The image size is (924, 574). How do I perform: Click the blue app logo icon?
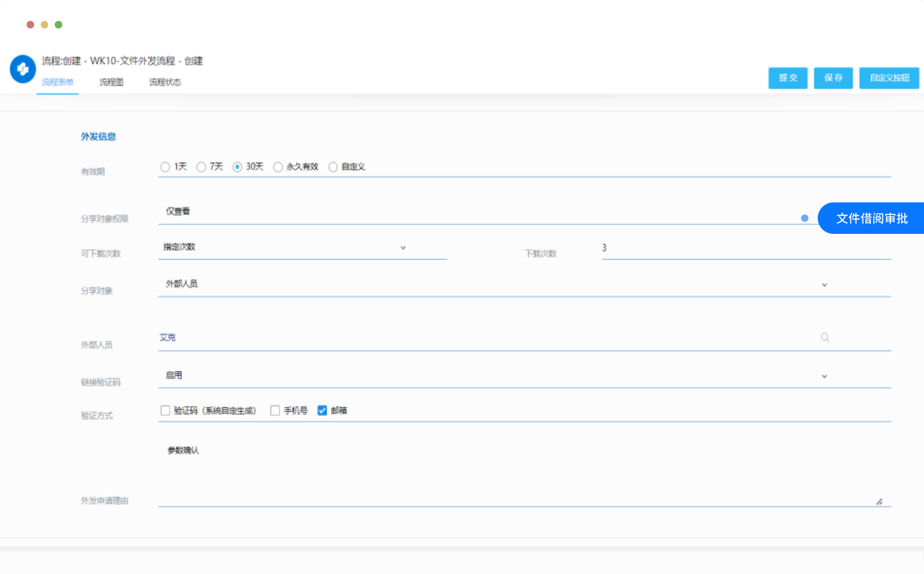coord(23,69)
